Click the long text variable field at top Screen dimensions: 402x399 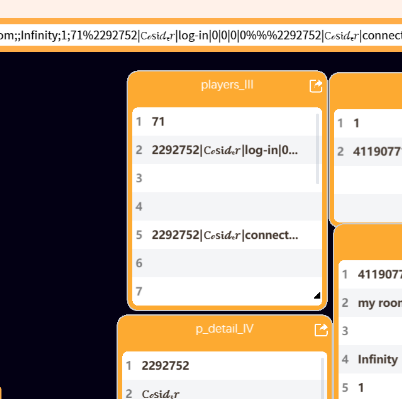201,35
